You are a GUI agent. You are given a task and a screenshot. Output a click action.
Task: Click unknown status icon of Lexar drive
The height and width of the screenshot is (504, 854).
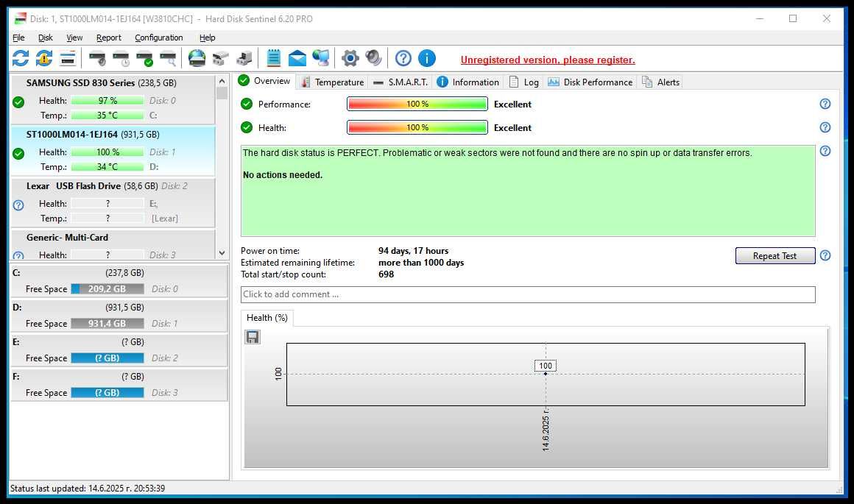pyautogui.click(x=18, y=205)
